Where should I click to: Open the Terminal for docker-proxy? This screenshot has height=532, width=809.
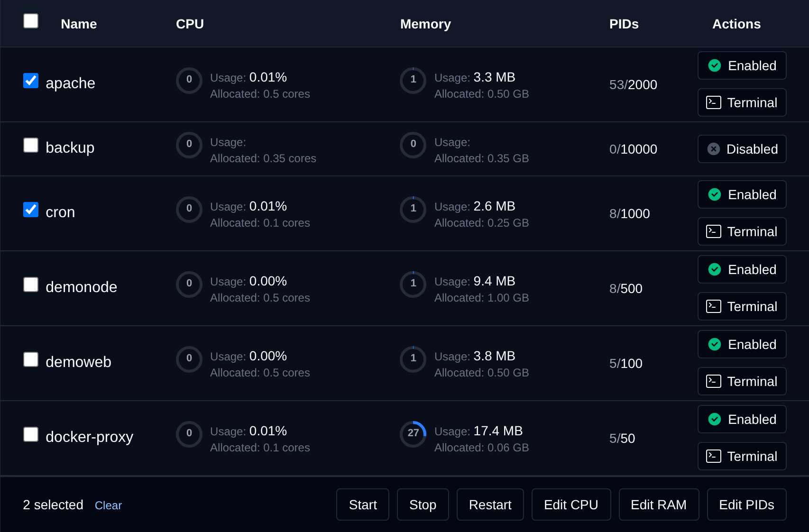[x=742, y=456]
